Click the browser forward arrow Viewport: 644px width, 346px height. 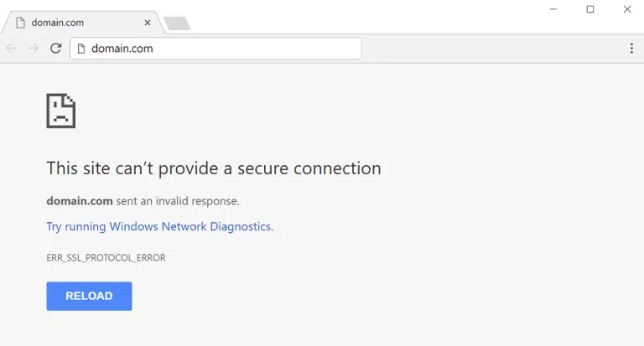point(34,49)
